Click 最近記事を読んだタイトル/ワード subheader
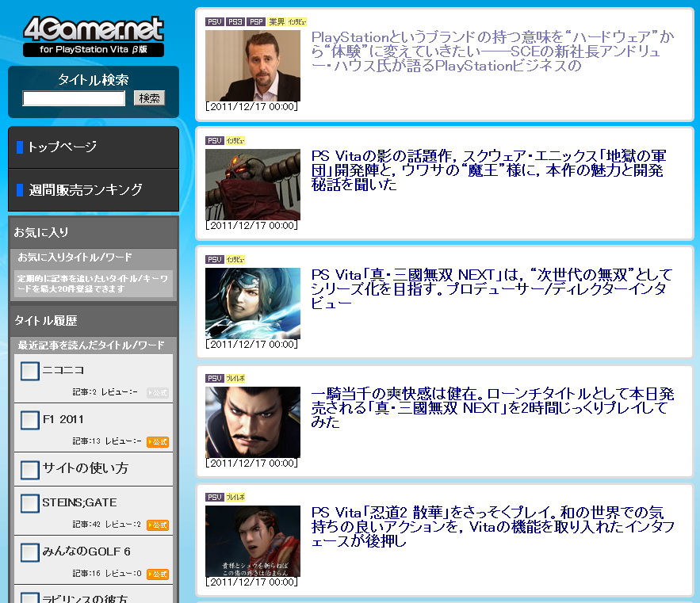700x603 pixels. tap(91, 345)
